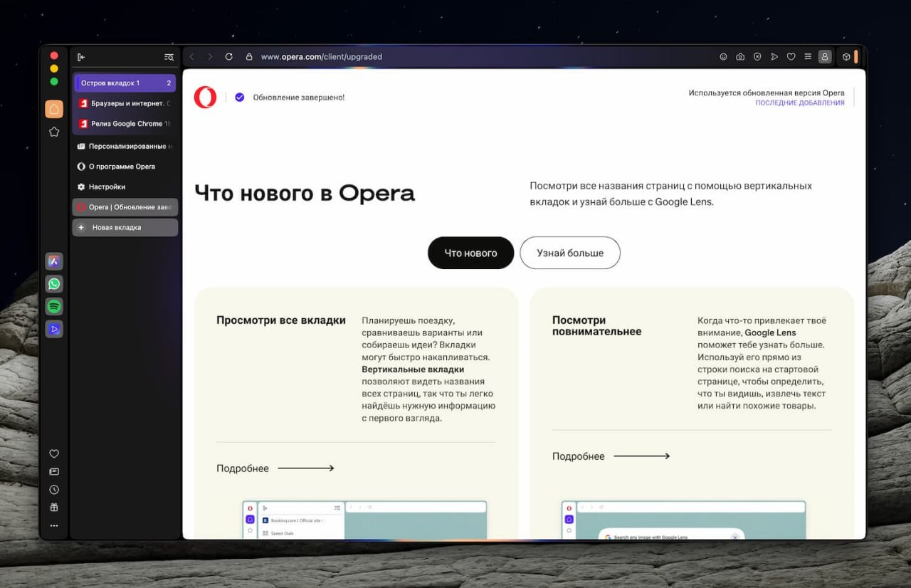The height and width of the screenshot is (588, 911).
Task: Open Pinboards heart icon at sidebar bottom
Action: click(54, 453)
